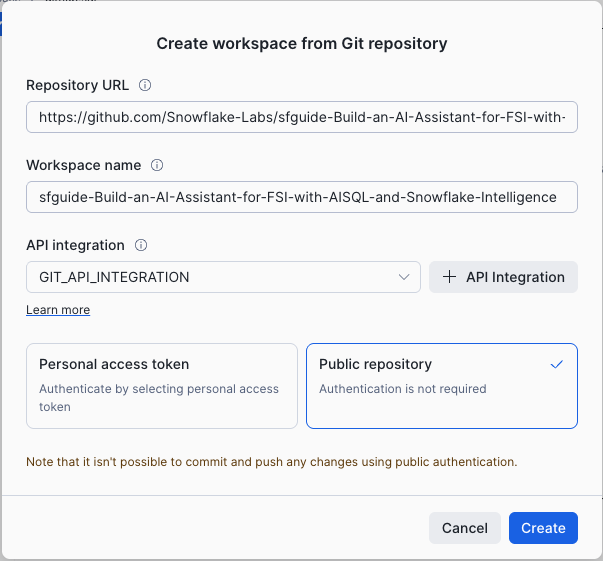This screenshot has height=561, width=603.
Task: Click the 'Repository URL' label
Action: (77, 85)
